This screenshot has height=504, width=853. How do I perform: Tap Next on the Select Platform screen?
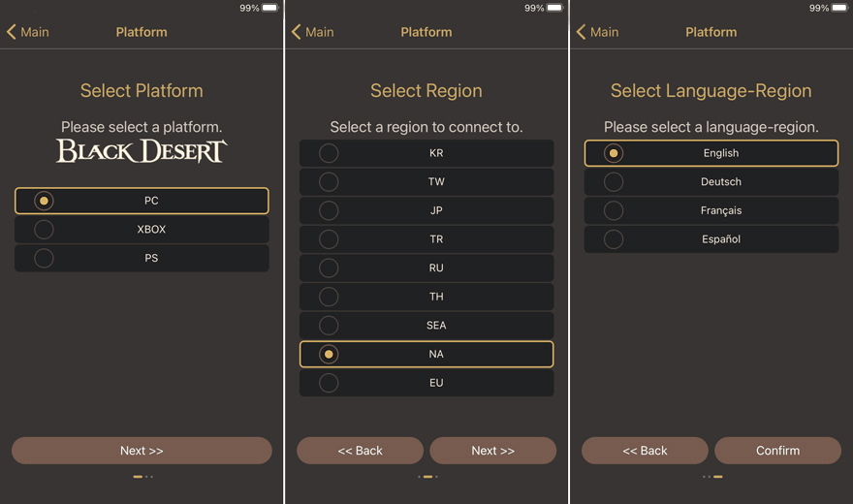[142, 451]
